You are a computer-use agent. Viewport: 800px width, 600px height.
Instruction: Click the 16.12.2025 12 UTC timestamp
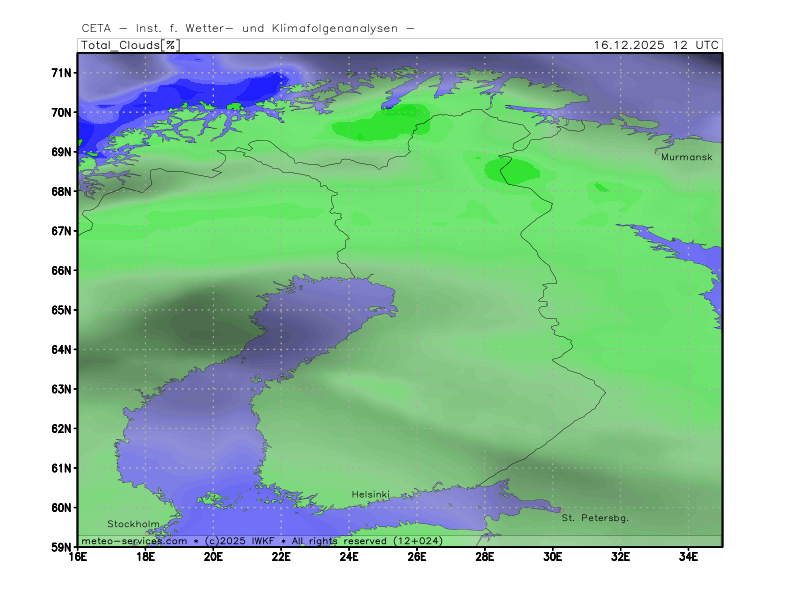click(x=655, y=45)
